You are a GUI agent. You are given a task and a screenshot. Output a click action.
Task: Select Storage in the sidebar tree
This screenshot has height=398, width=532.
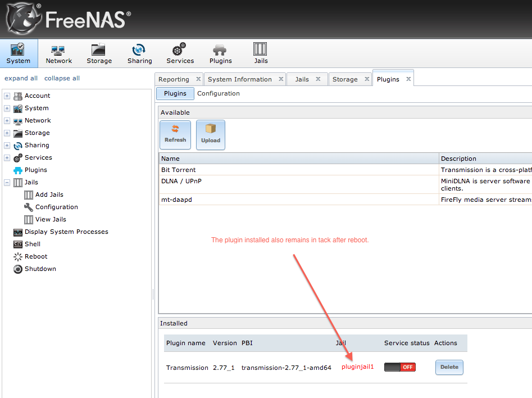pyautogui.click(x=37, y=133)
